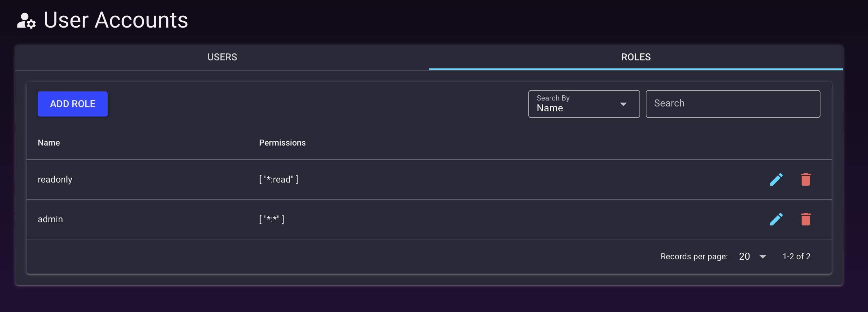The image size is (868, 312).
Task: Click the User Accounts header icon
Action: 26,21
